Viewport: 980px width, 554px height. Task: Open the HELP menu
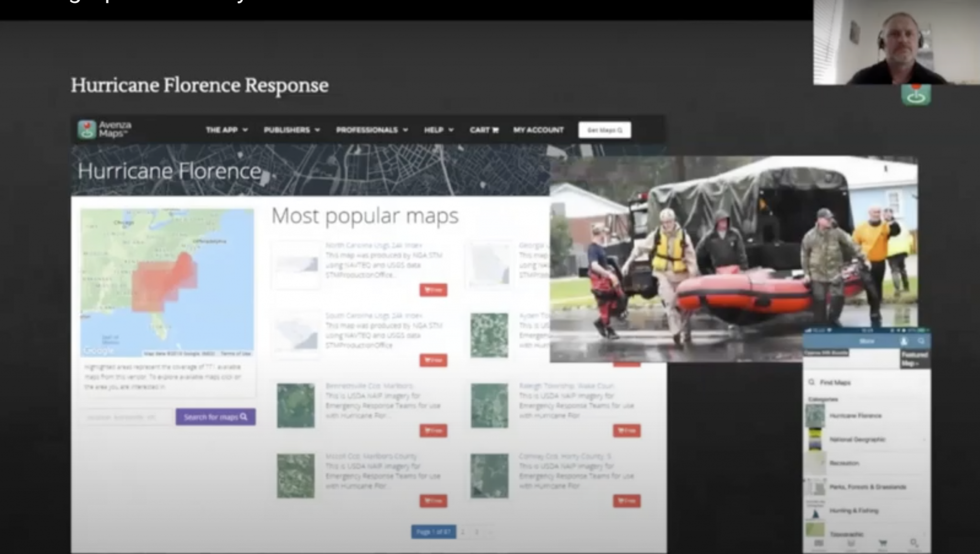[438, 130]
